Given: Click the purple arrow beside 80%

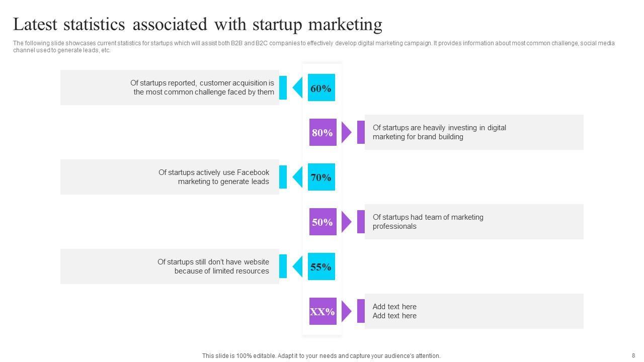Looking at the screenshot, I should [346, 132].
